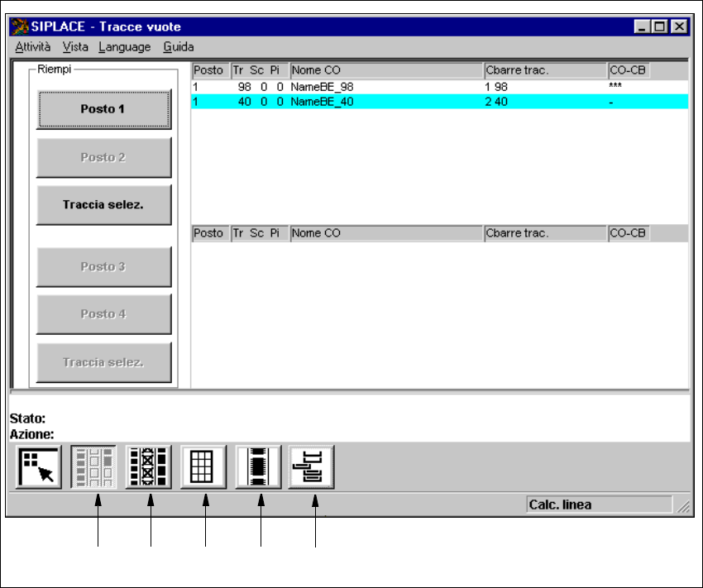The height and width of the screenshot is (588, 703).
Task: Click the '2 40' barcode cell
Action: 496,102
